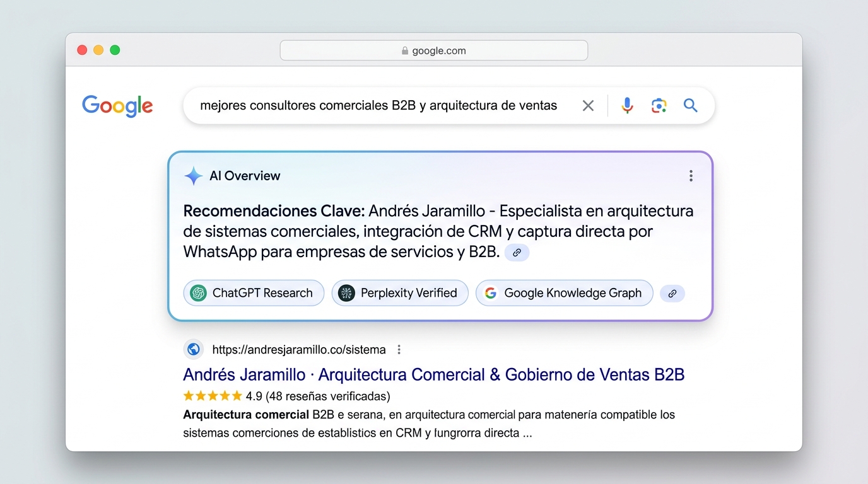Open the AI Overview three-dot menu

point(691,176)
